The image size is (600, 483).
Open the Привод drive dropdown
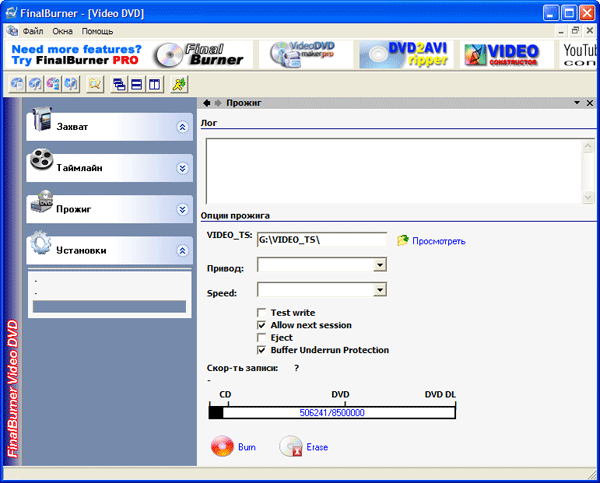[x=380, y=265]
